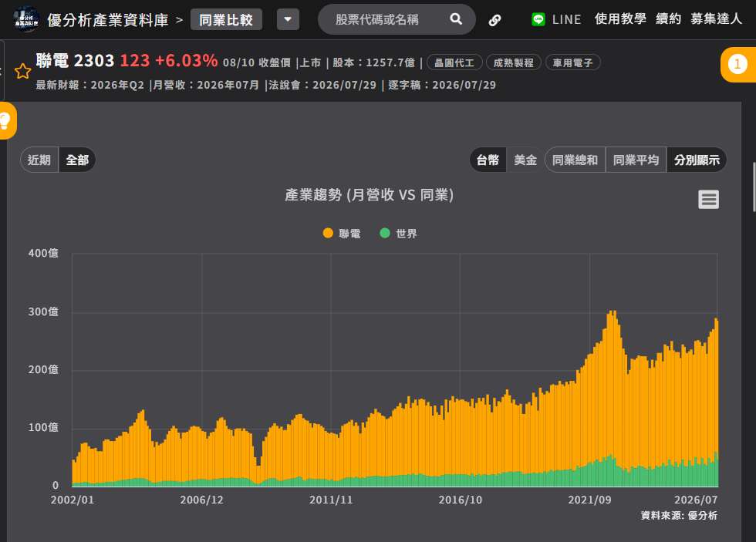756x542 pixels.
Task: Toggle the chart range to 近期
Action: pyautogui.click(x=39, y=160)
